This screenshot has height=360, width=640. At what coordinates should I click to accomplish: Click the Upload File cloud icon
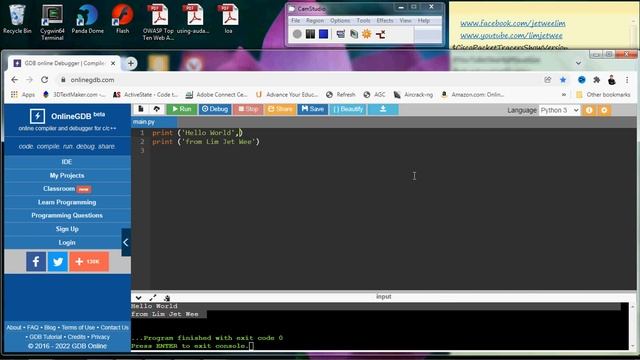(x=156, y=109)
